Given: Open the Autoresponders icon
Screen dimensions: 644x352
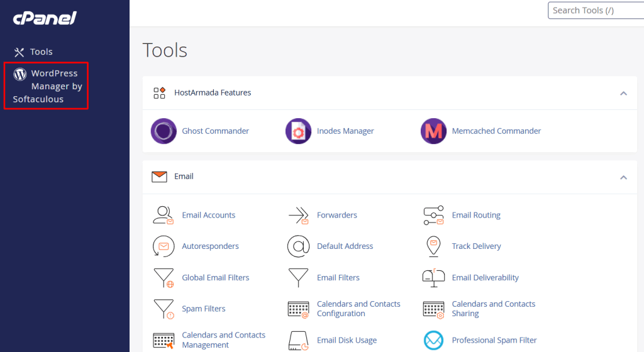Looking at the screenshot, I should click(164, 246).
